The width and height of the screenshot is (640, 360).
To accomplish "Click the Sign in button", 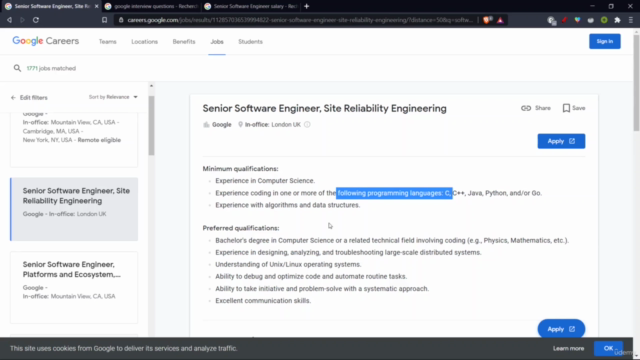I will pos(604,41).
